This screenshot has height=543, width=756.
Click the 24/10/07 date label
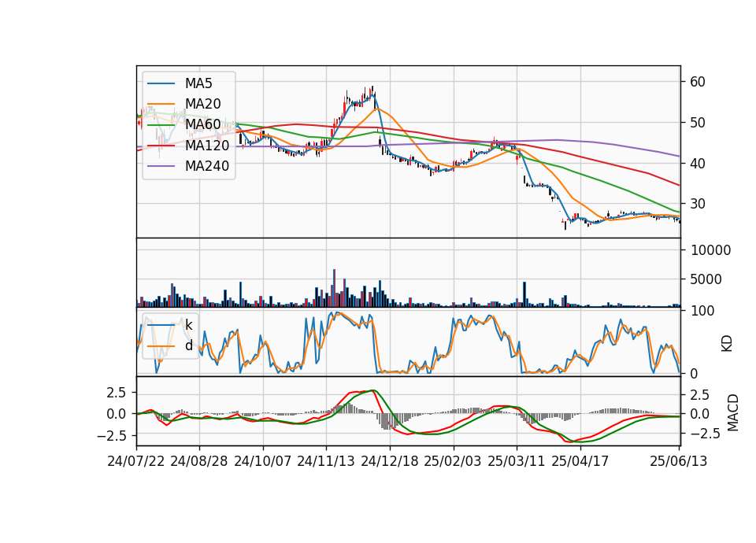click(263, 461)
